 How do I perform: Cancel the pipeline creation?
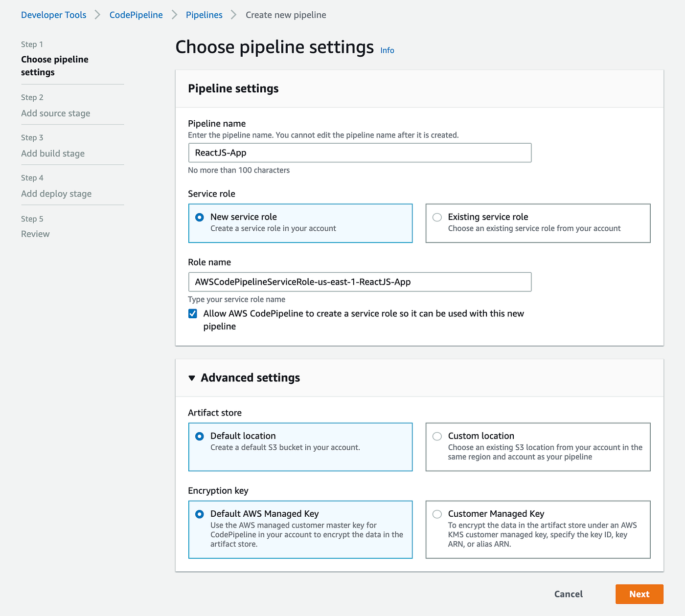pyautogui.click(x=568, y=594)
